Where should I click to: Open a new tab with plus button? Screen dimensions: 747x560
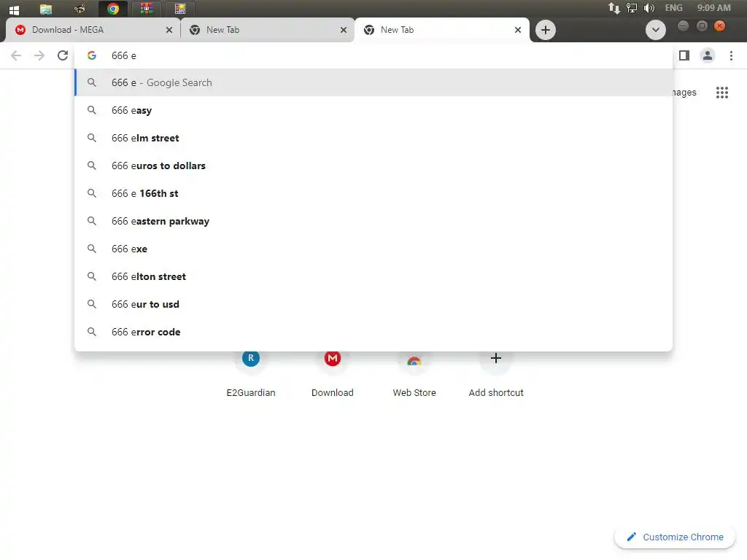[x=546, y=30]
